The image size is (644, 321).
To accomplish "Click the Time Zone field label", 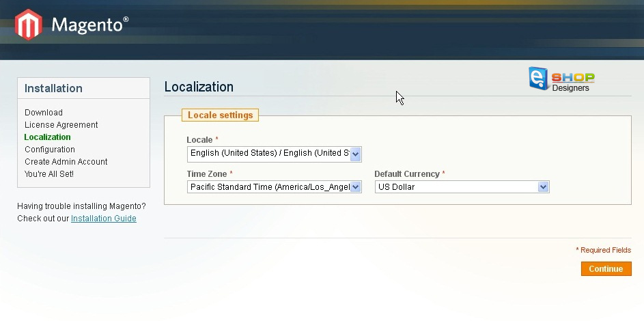I will click(207, 174).
